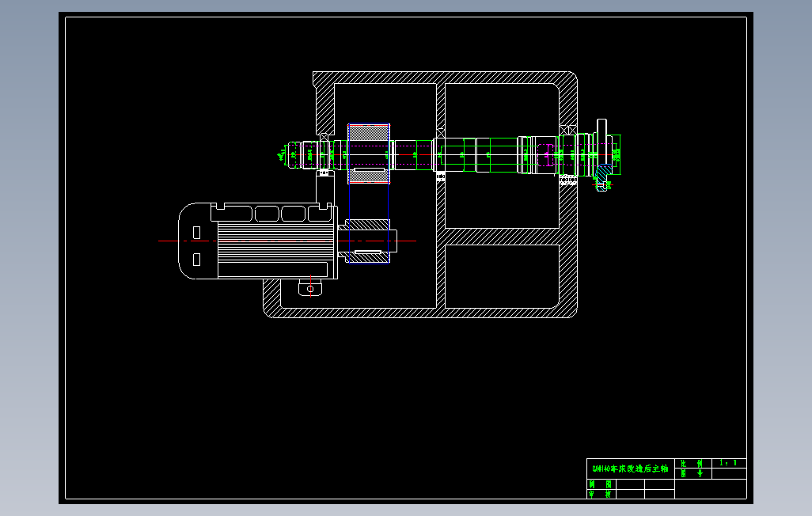
Task: Select the 比例 label in title block
Action: pos(692,463)
